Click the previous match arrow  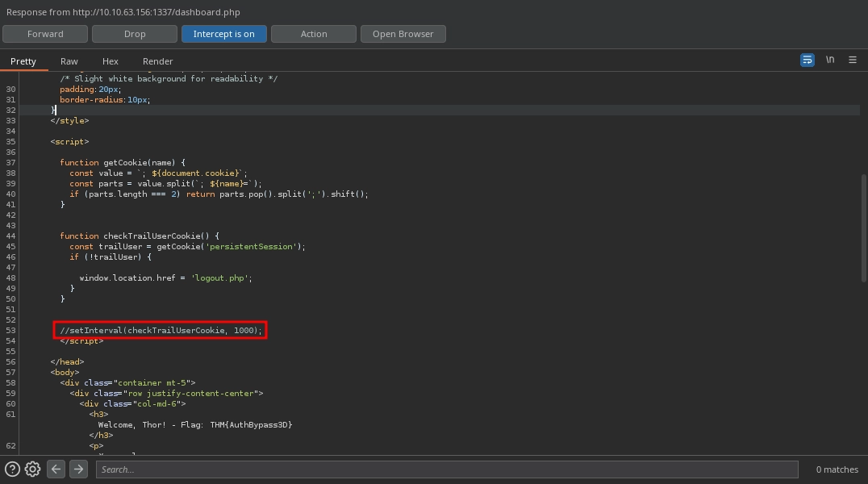click(x=56, y=469)
